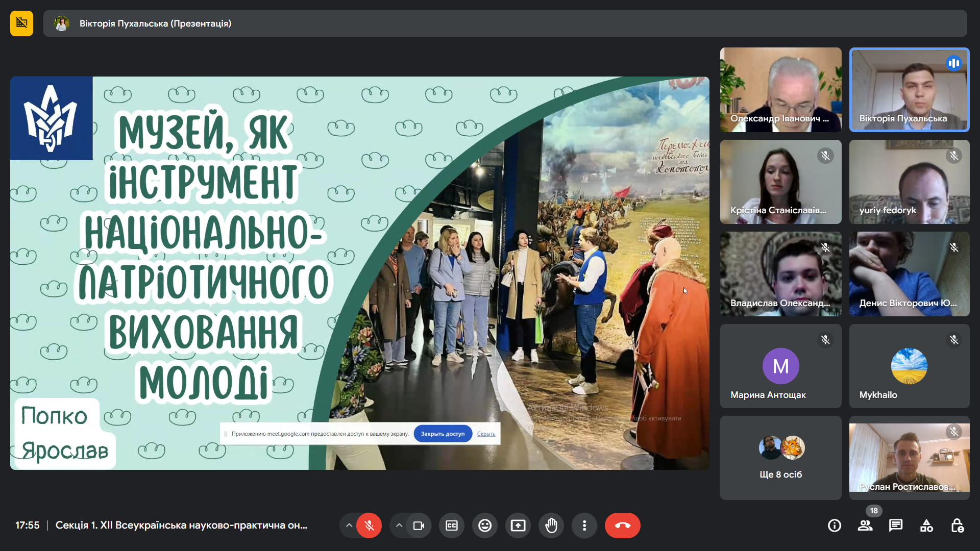Open the 'Ще 8 осіб' participants tile

click(780, 458)
